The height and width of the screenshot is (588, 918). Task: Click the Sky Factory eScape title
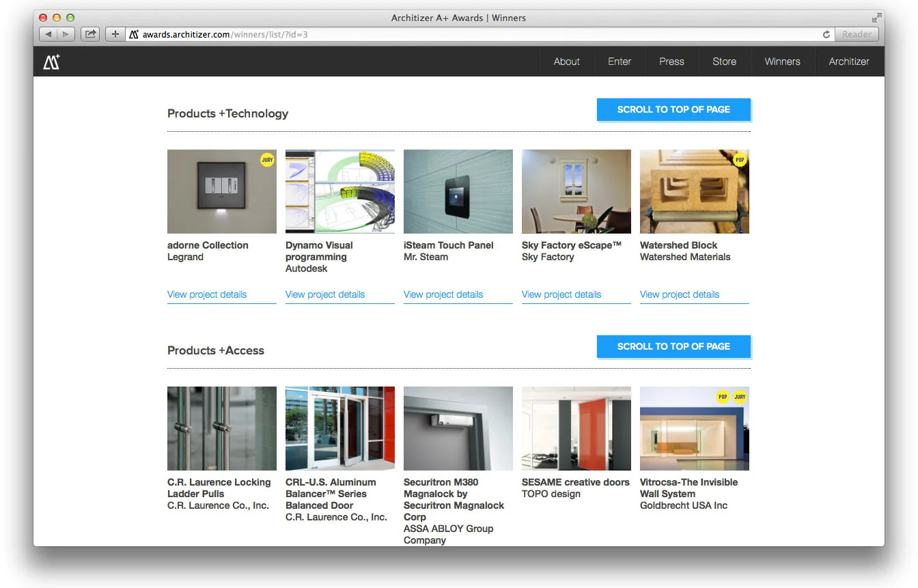pyautogui.click(x=572, y=245)
